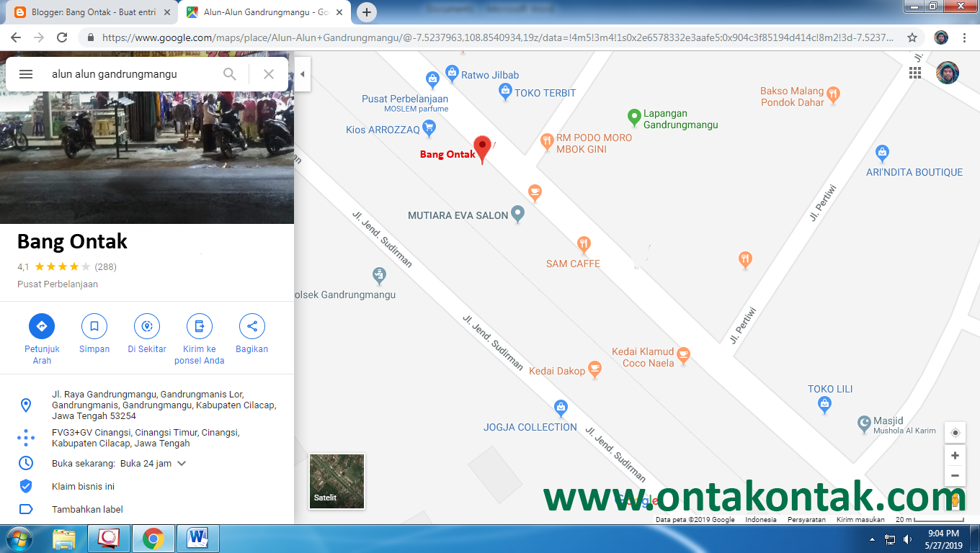The image size is (980, 553).
Task: Click the Bagikan share icon
Action: (251, 326)
